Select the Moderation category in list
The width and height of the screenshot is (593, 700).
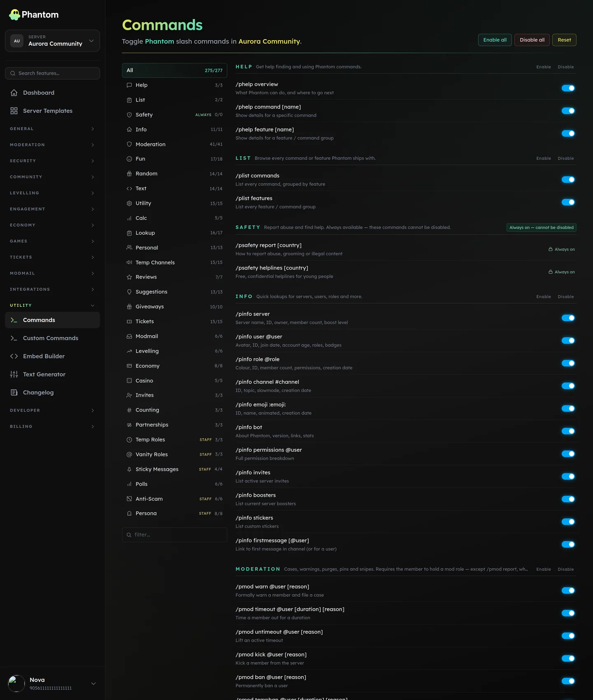(175, 145)
